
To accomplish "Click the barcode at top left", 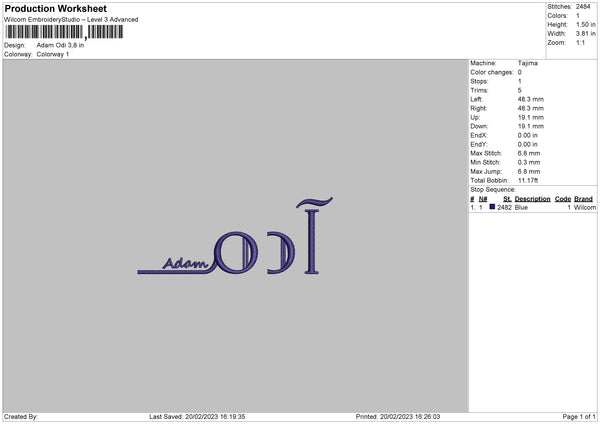I will [64, 32].
